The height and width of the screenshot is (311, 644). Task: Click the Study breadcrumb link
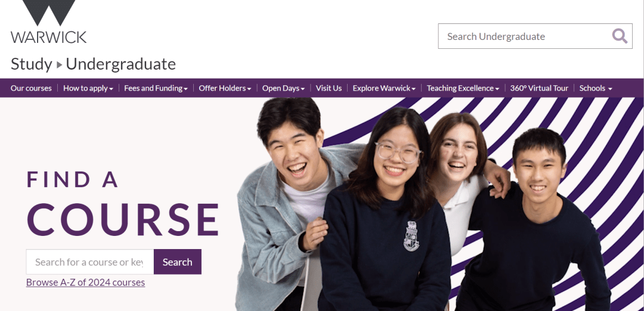(x=31, y=64)
